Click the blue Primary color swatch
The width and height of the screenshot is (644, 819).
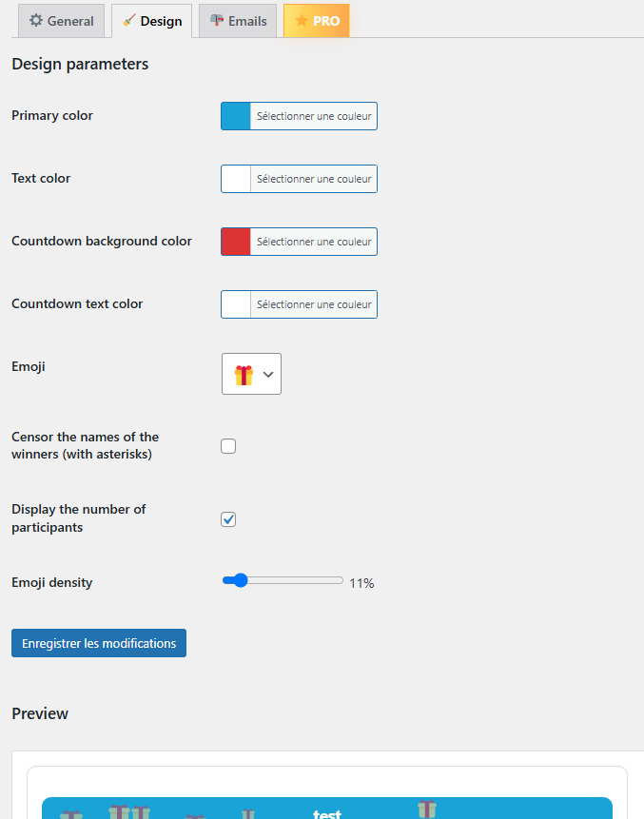[x=236, y=116]
